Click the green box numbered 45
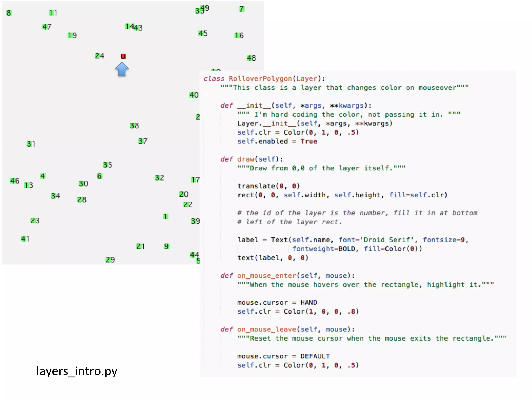Screen dimensions: 532x399 coord(201,33)
